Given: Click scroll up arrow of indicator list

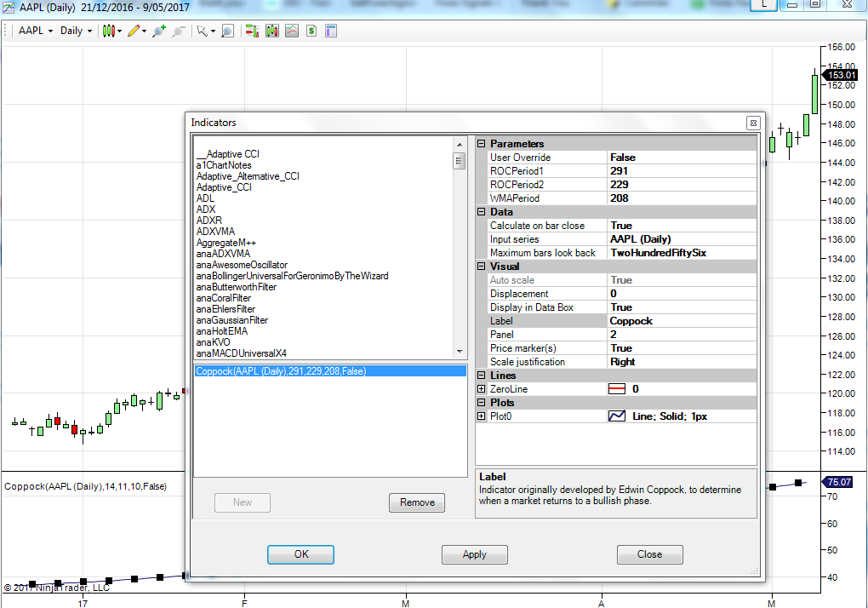Looking at the screenshot, I should [x=459, y=145].
